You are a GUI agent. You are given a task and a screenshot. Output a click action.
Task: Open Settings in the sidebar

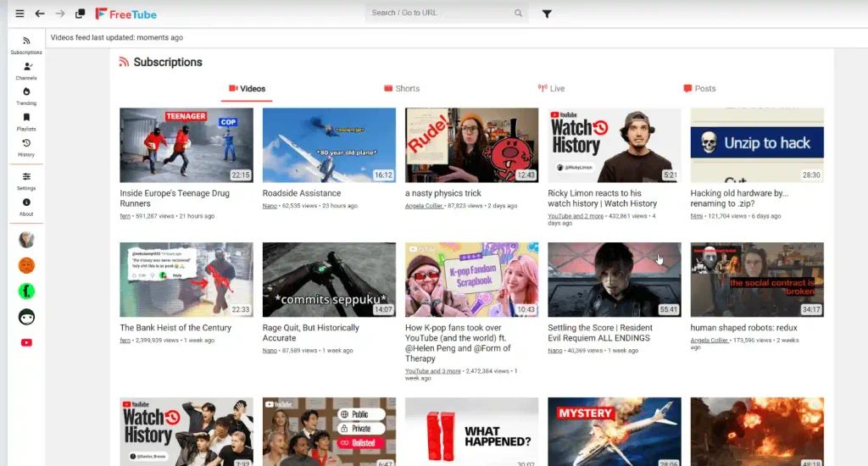pyautogui.click(x=26, y=181)
